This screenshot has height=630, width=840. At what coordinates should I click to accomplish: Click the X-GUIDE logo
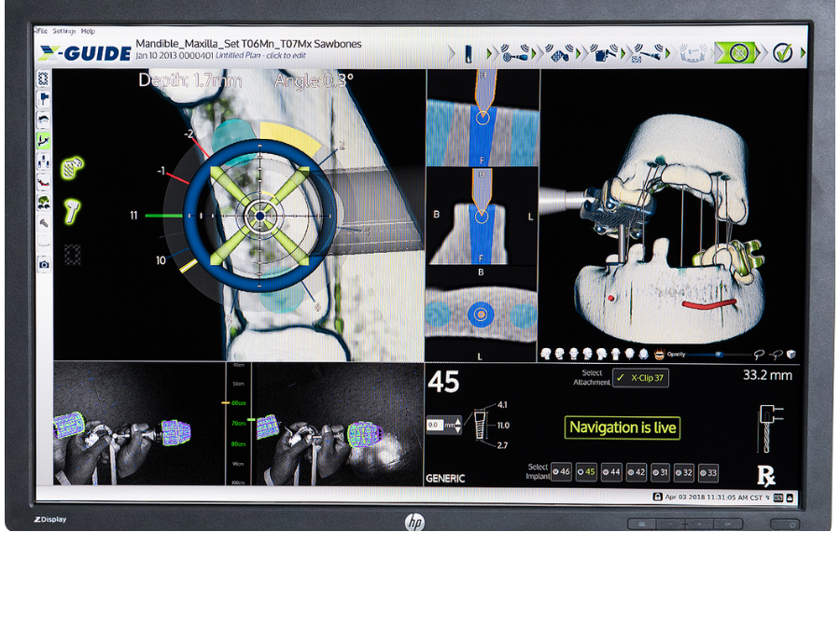[x=85, y=53]
